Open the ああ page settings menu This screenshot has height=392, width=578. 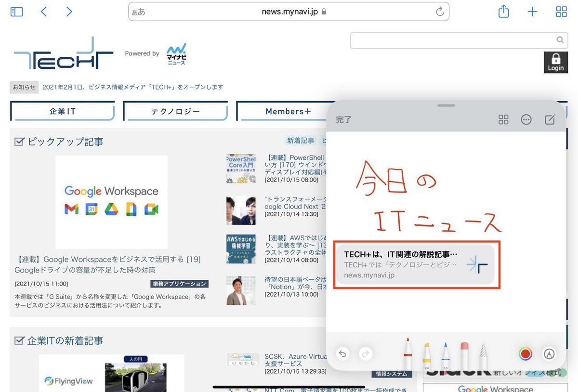(139, 12)
